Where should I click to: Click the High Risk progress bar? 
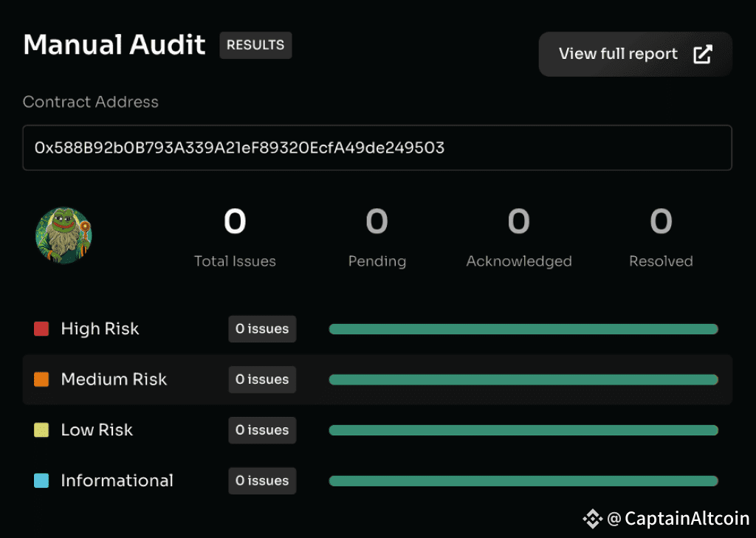[x=523, y=329]
